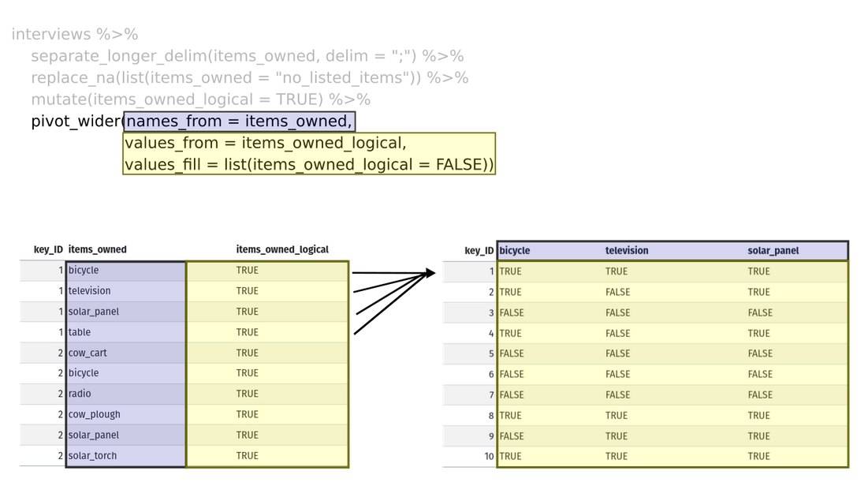
Task: Select the solar_panel column header in right table
Action: (773, 251)
